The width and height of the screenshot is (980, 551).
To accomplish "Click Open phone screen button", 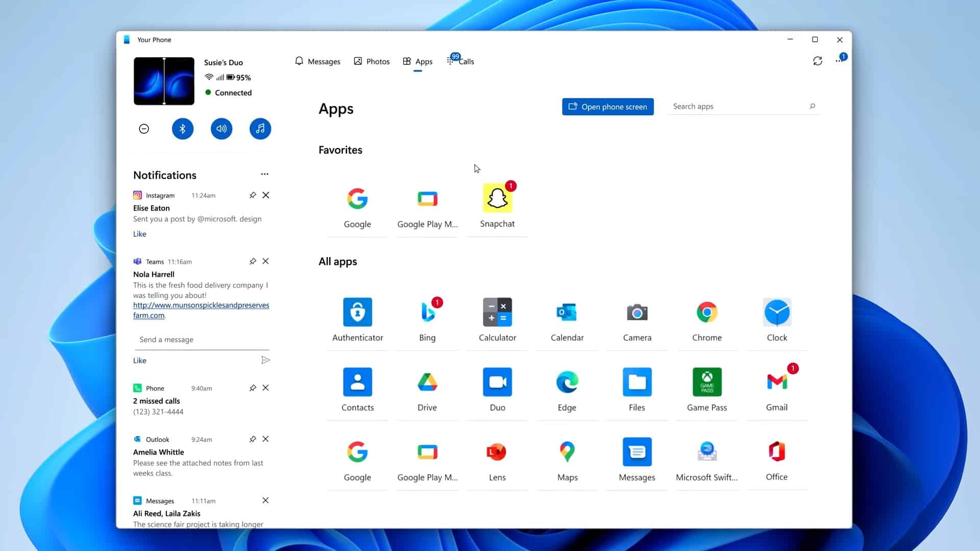I will [607, 106].
